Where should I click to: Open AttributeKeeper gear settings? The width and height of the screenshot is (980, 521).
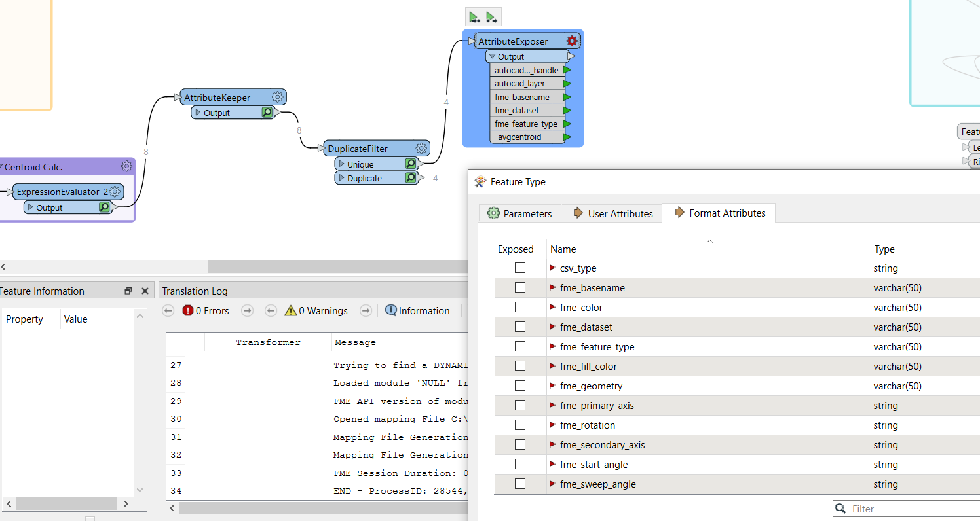(278, 97)
